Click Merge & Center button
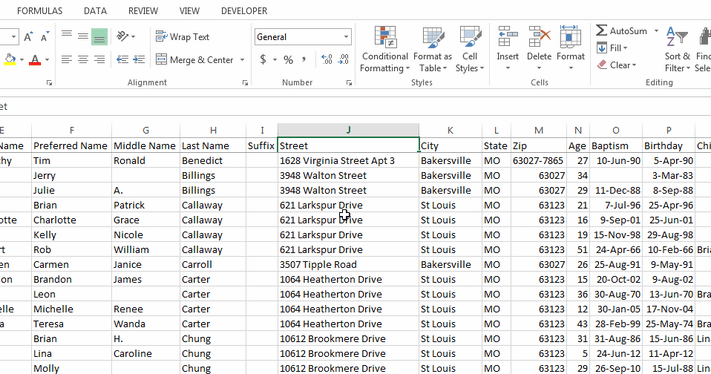This screenshot has height=374, width=711. (x=195, y=60)
